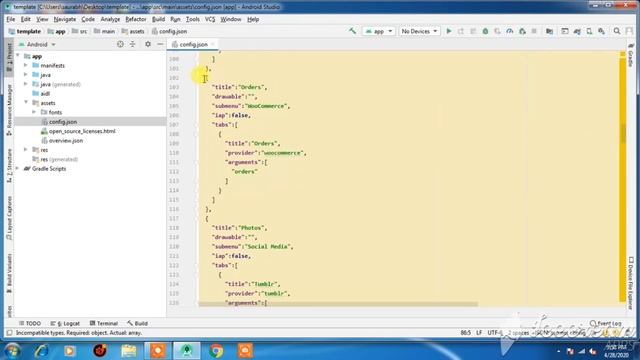Collapse the assets folder
Viewport: 640px width, 360px height.
click(x=26, y=103)
